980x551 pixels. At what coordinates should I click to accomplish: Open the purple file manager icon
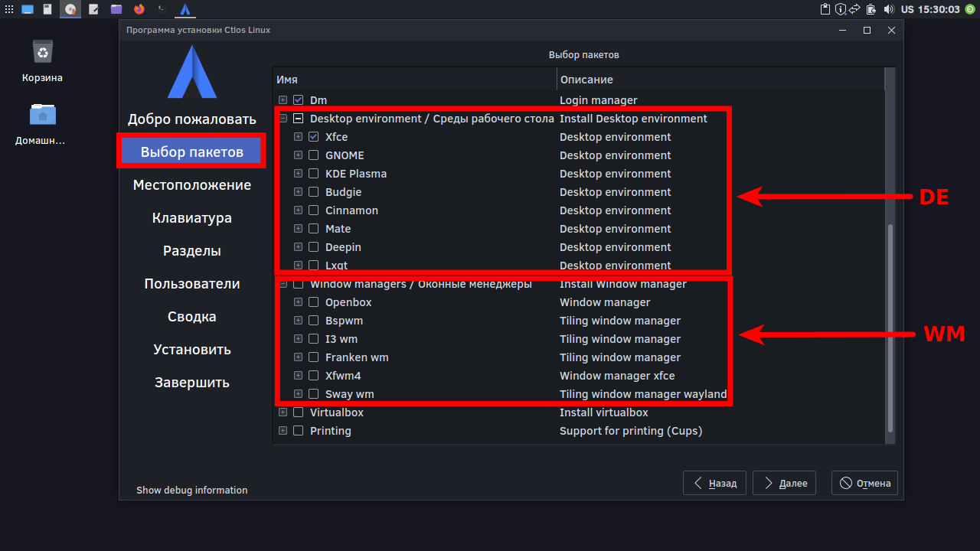[116, 9]
